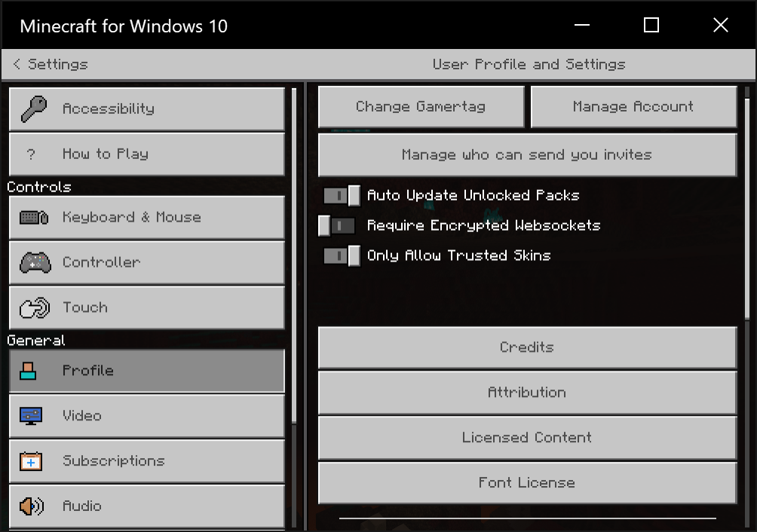The width and height of the screenshot is (757, 532).
Task: Open the Licensed Content button
Action: pyautogui.click(x=527, y=438)
